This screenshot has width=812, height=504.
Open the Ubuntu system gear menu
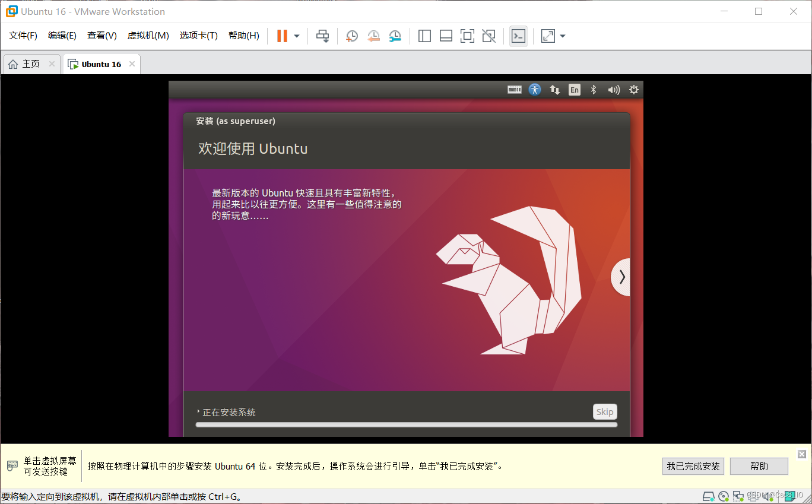pyautogui.click(x=634, y=90)
